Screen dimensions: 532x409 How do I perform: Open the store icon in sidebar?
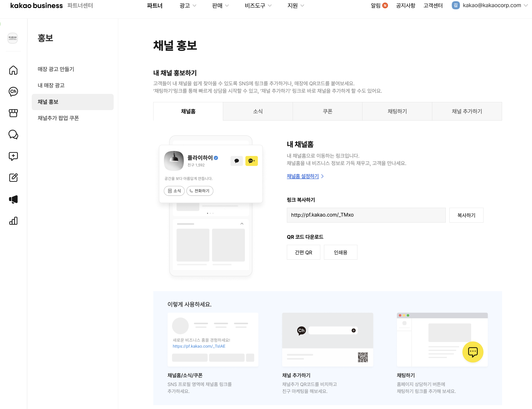point(13,113)
